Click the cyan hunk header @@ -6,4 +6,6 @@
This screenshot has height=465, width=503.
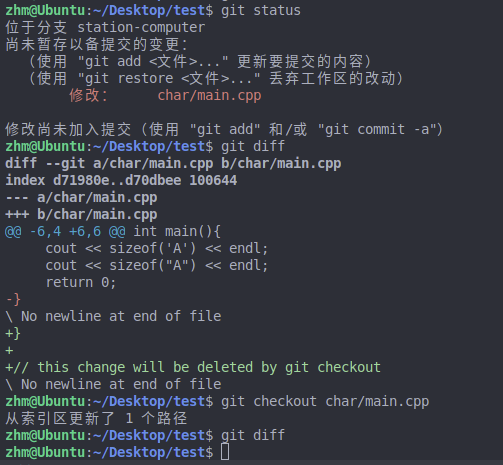coord(65,231)
